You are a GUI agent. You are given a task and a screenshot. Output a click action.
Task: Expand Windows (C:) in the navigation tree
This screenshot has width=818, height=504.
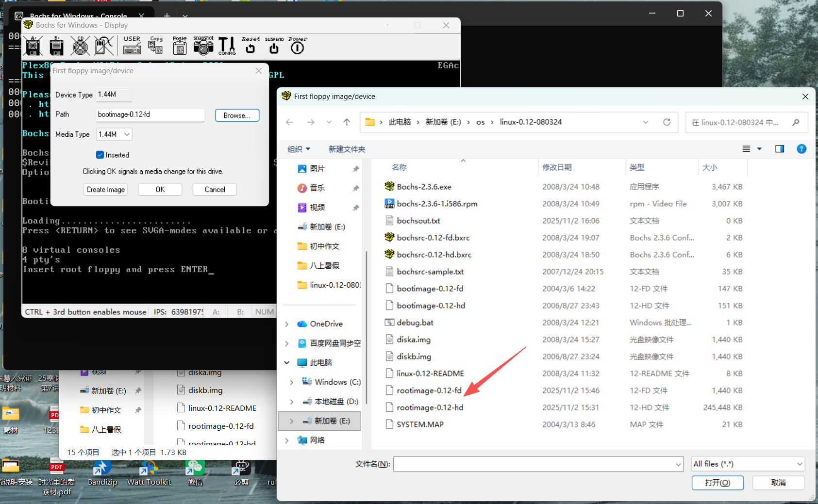(291, 382)
